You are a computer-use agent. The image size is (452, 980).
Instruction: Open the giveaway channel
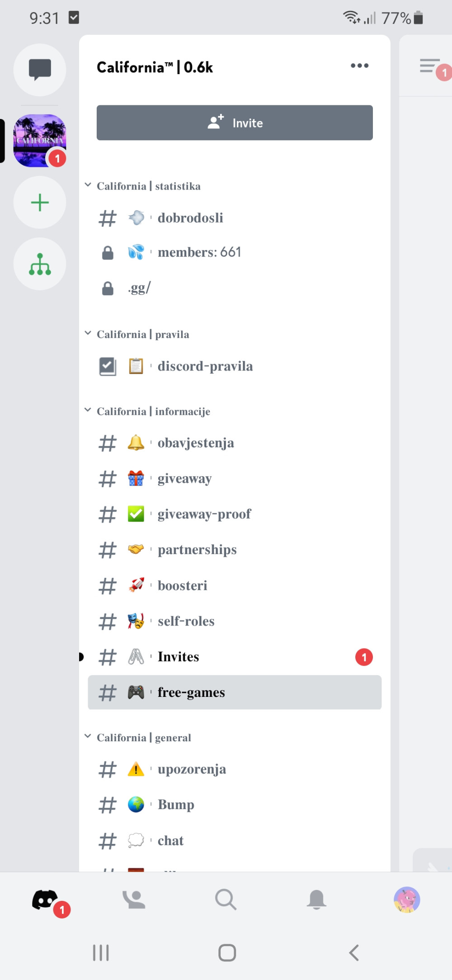coord(184,478)
